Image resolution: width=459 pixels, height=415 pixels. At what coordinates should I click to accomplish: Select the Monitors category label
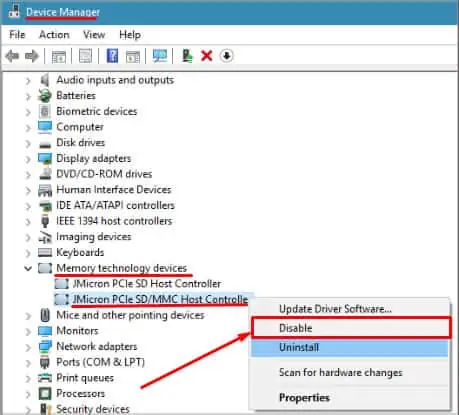coord(77,331)
